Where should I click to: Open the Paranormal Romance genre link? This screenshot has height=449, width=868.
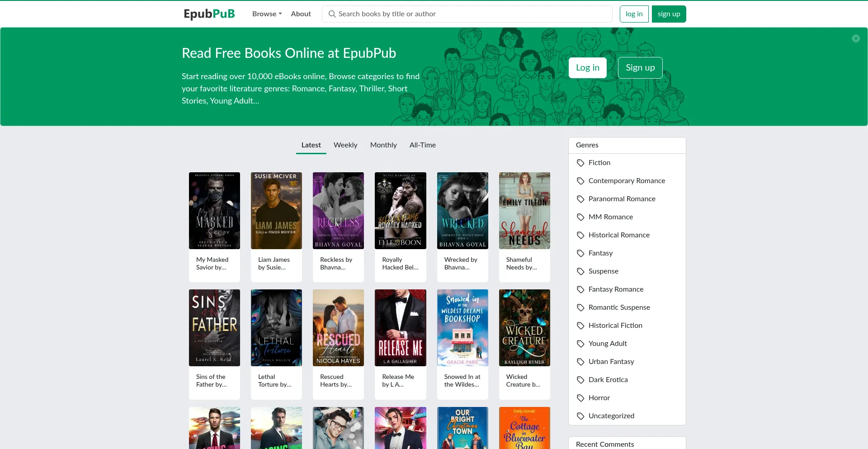tap(622, 199)
